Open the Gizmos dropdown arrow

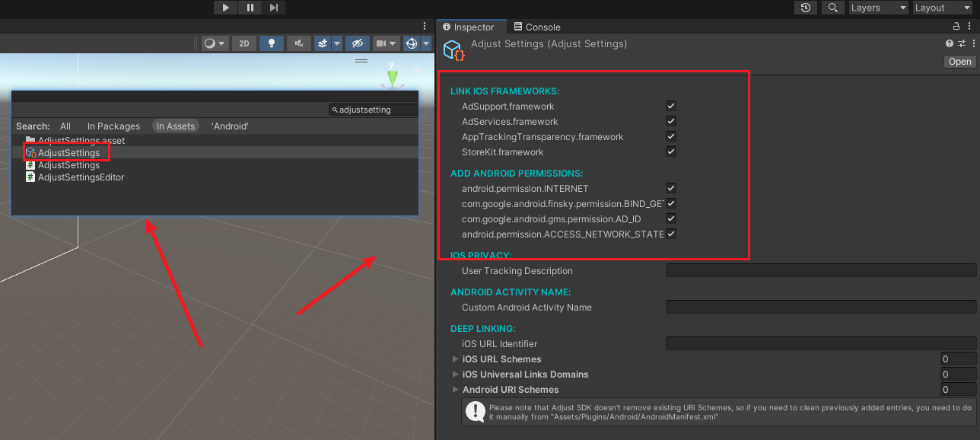[x=426, y=43]
